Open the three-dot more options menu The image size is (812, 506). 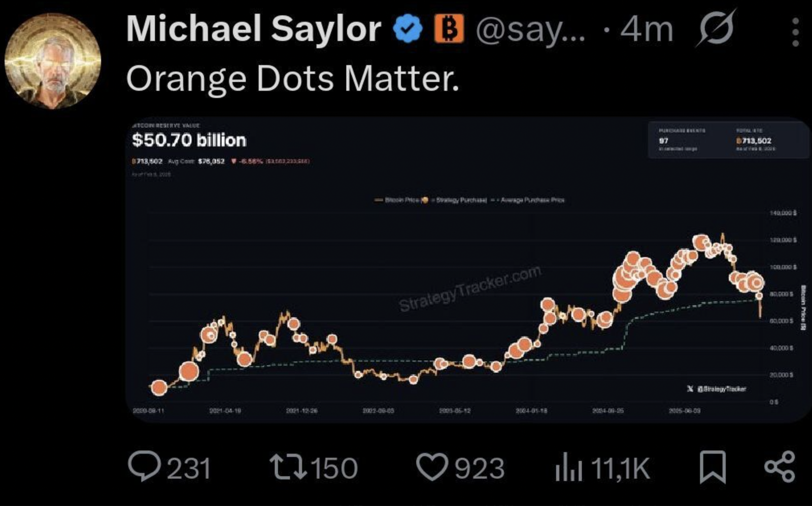pyautogui.click(x=795, y=31)
